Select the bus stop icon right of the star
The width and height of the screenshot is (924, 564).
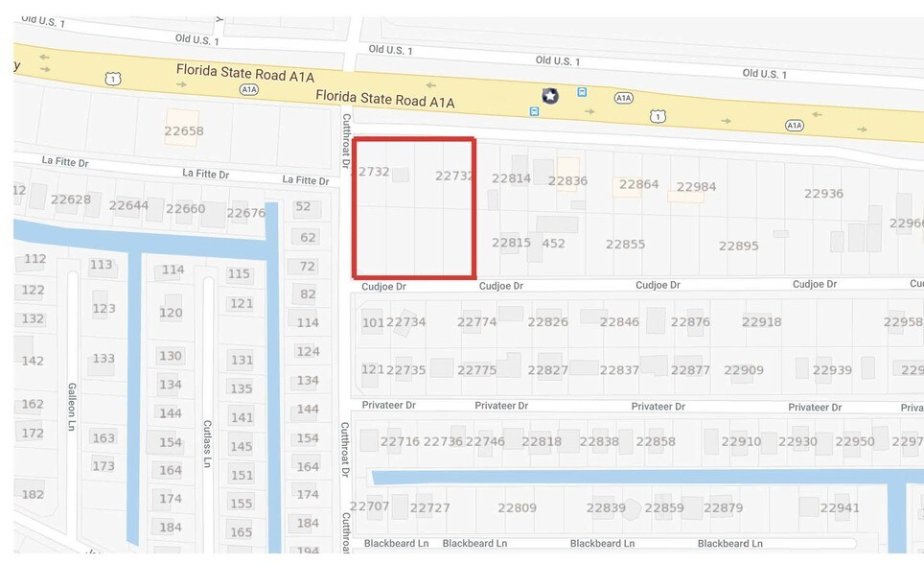coord(582,92)
